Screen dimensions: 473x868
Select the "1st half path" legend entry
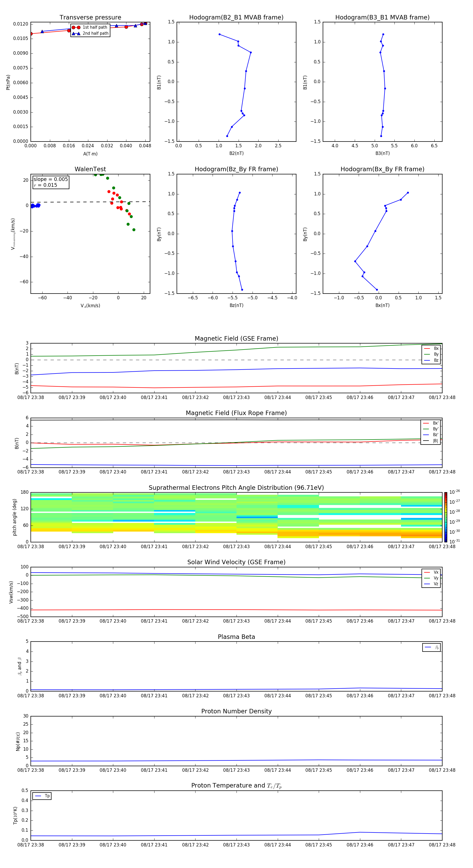pyautogui.click(x=90, y=27)
